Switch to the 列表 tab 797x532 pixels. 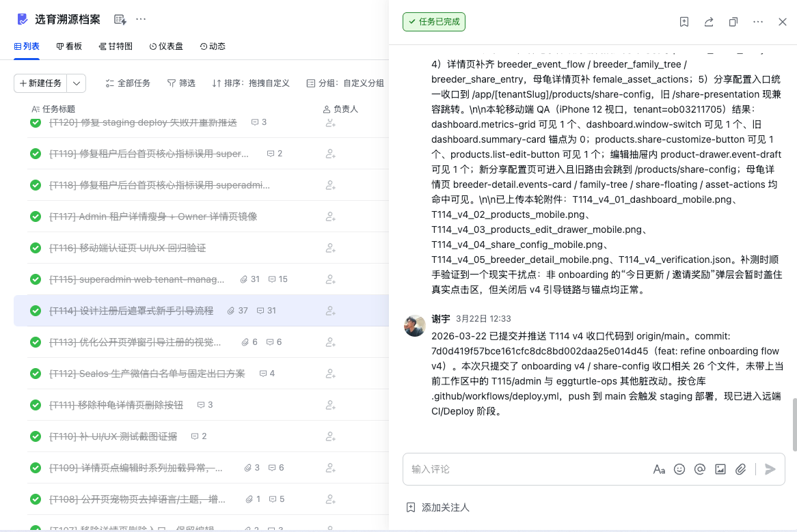pyautogui.click(x=27, y=46)
